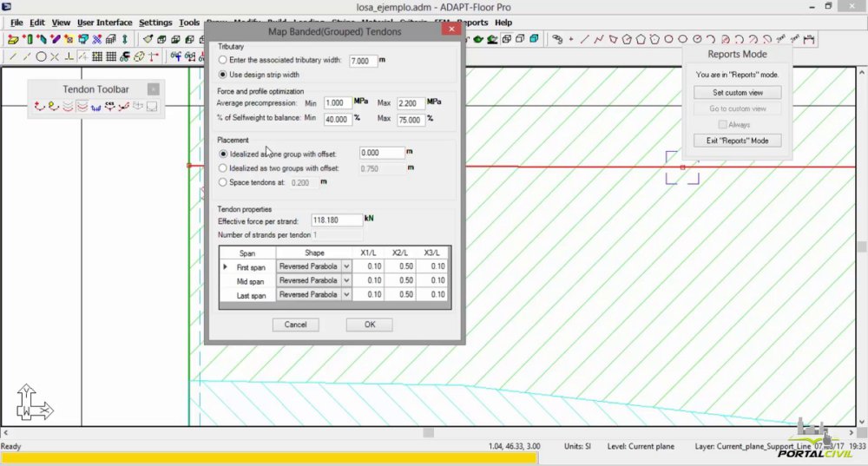Select 'Use design strip width' option
Screen dimensions: 868x466
[222, 74]
